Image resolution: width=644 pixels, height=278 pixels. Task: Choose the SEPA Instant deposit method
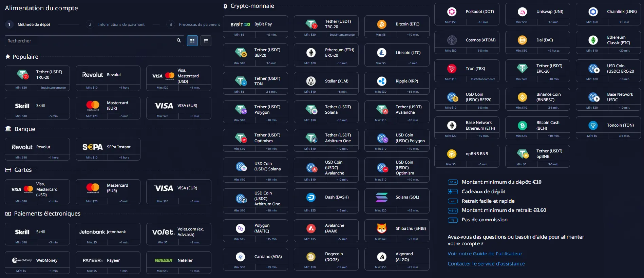coord(108,149)
